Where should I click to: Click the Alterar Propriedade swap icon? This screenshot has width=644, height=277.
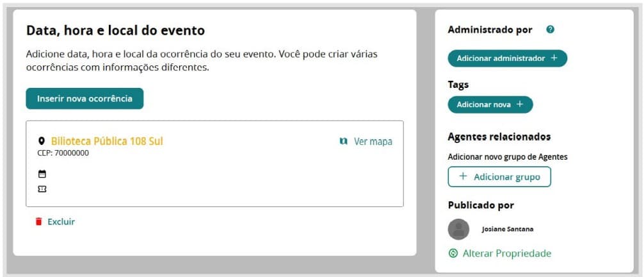(x=453, y=253)
